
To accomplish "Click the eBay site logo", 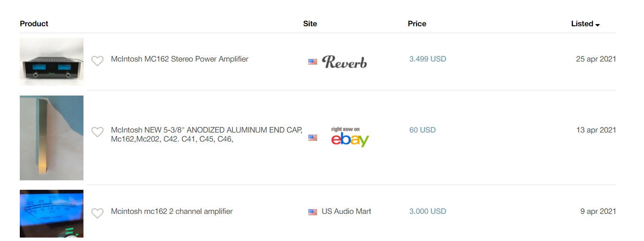I will coord(350,137).
